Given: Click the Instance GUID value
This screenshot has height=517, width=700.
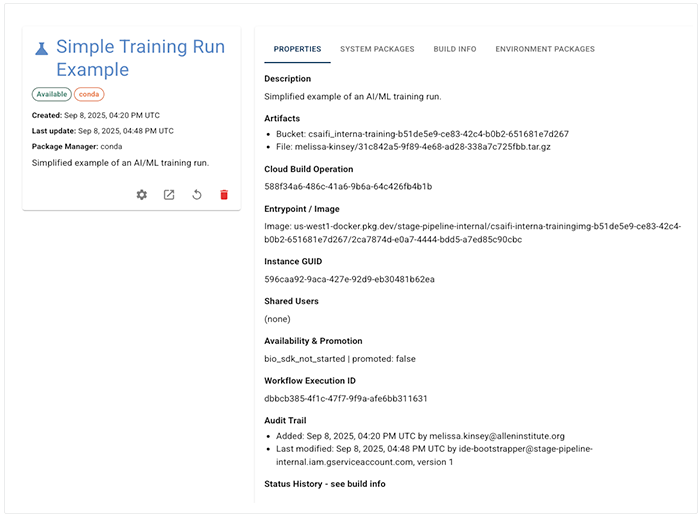Looking at the screenshot, I should pyautogui.click(x=349, y=279).
